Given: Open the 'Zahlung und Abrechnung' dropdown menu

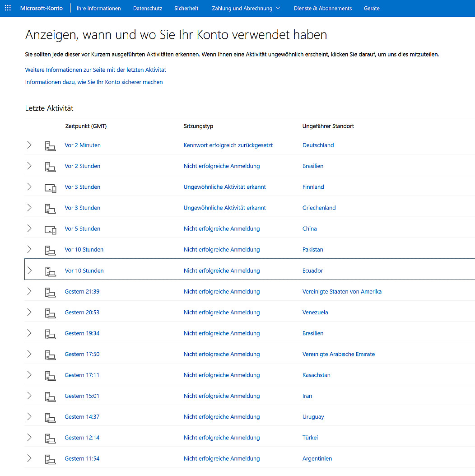Looking at the screenshot, I should coord(246,8).
